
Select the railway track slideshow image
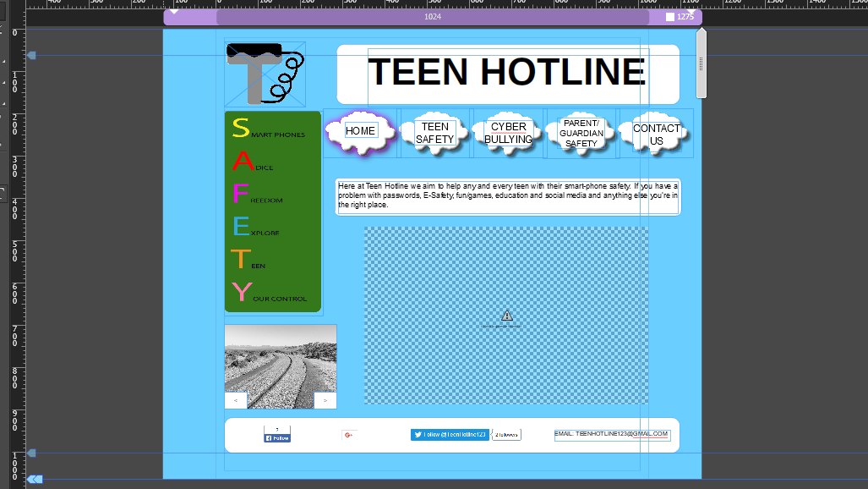pyautogui.click(x=280, y=359)
